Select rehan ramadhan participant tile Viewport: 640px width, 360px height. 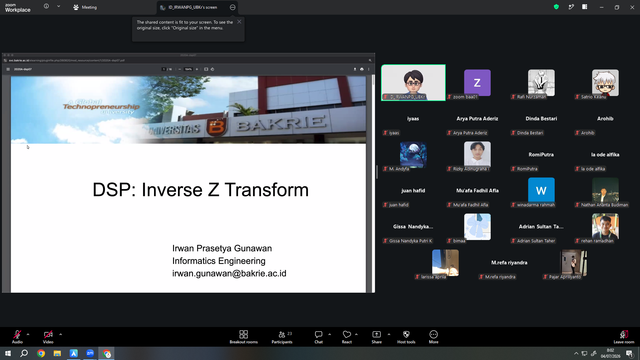coord(605,227)
